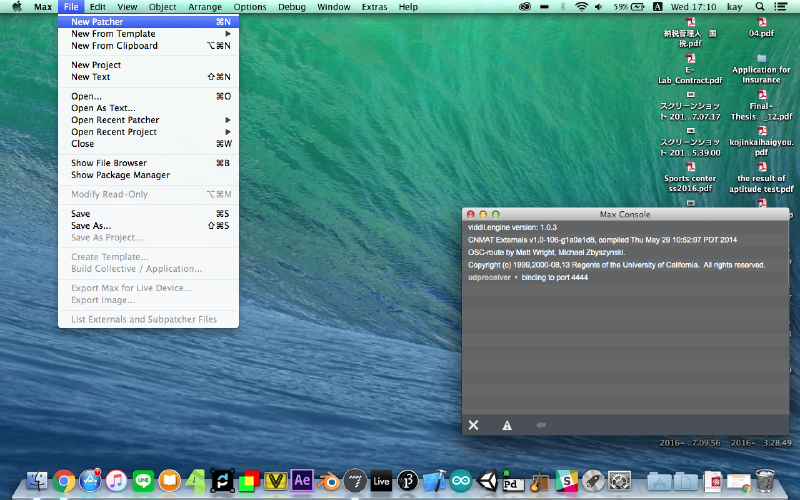Open Show Package Manager item
This screenshot has width=800, height=500.
(x=148, y=175)
